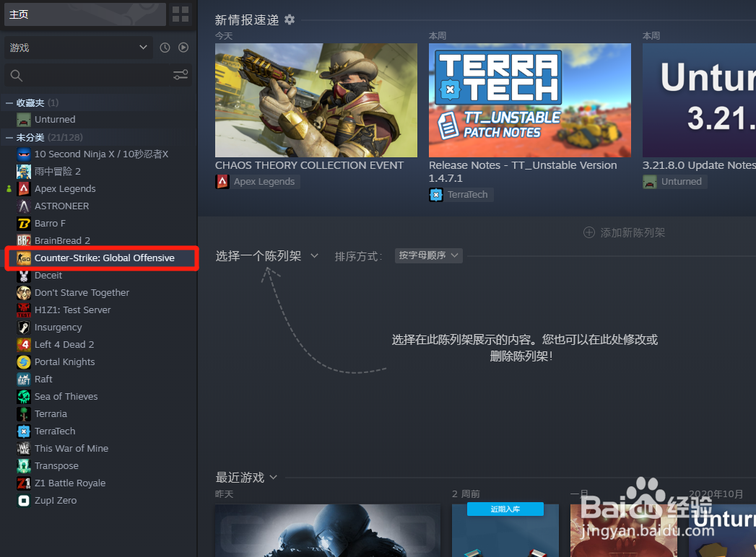Open the 游戏 library filter dropdown
756x557 pixels.
(79, 47)
